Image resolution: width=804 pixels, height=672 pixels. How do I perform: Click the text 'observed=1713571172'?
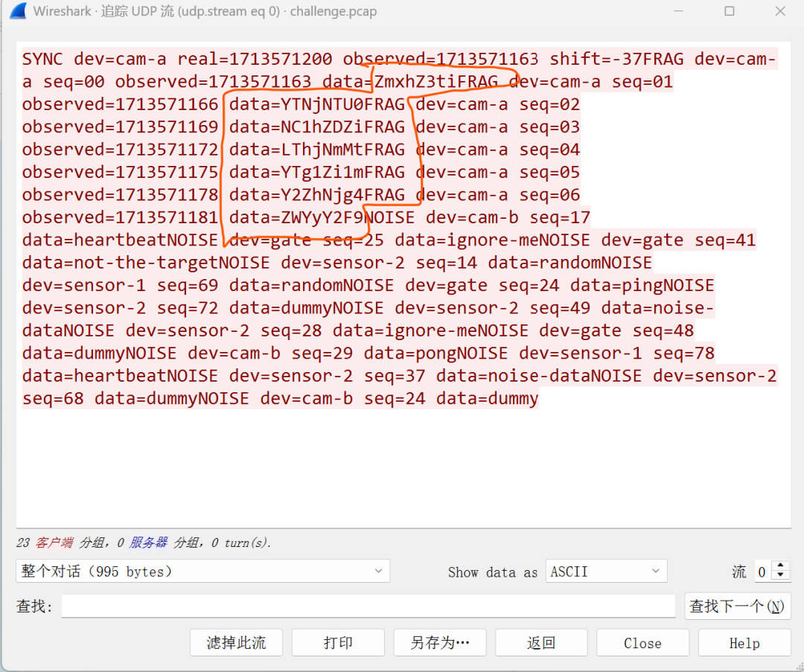[120, 150]
